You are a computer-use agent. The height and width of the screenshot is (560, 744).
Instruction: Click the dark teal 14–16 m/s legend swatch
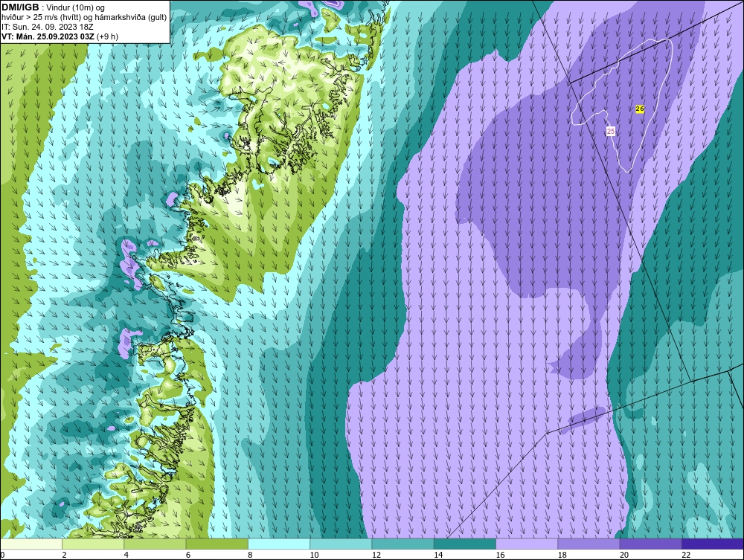point(464,544)
